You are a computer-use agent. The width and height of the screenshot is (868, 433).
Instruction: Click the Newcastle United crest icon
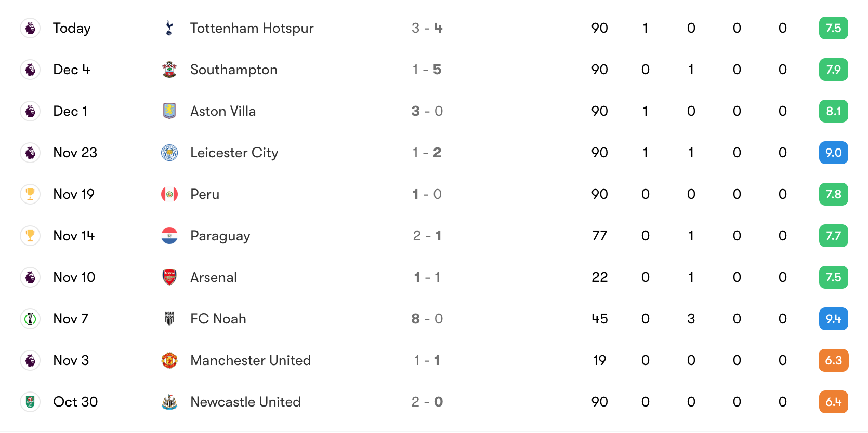click(x=169, y=402)
